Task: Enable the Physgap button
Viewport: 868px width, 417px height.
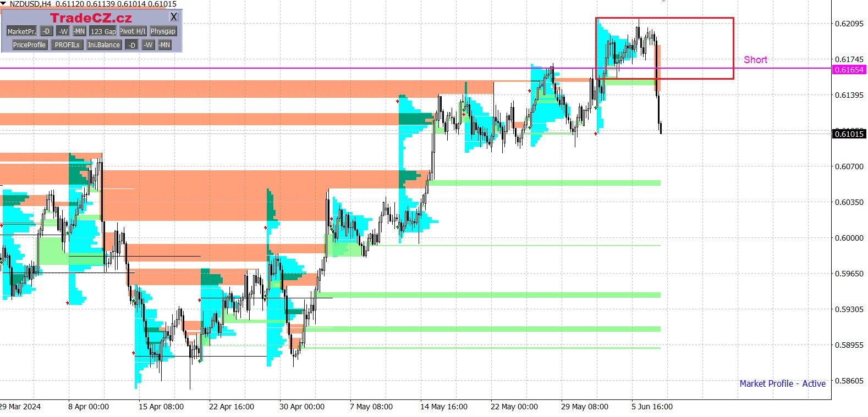Action: pos(163,31)
